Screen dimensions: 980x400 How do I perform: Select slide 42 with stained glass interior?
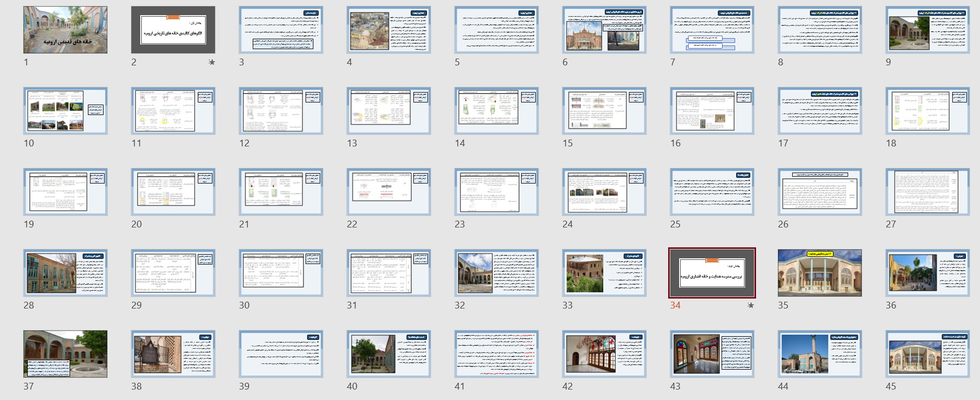pyautogui.click(x=604, y=354)
